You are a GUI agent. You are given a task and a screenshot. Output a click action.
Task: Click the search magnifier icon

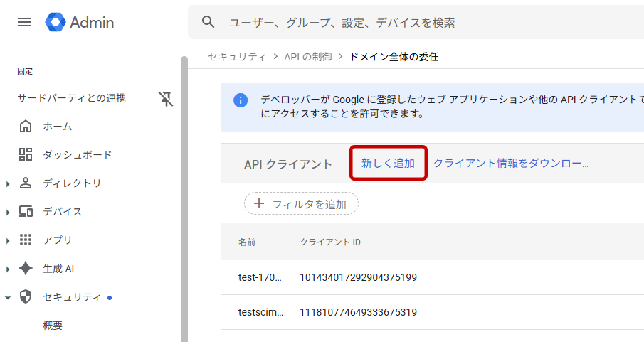click(208, 22)
